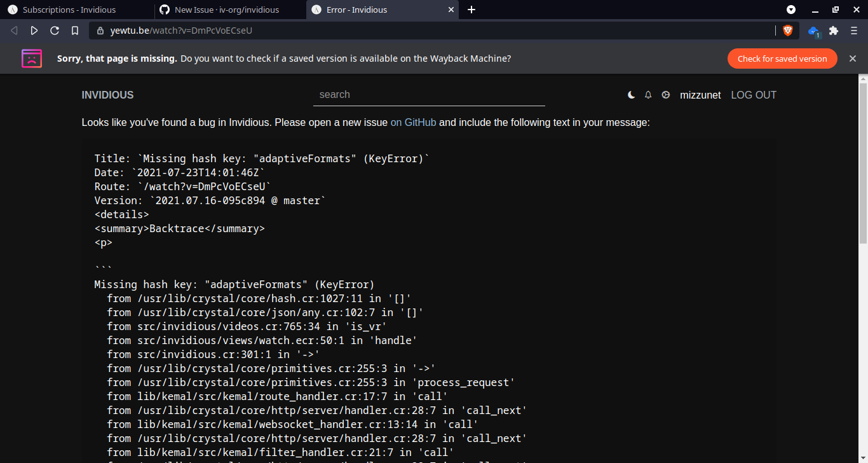Open the browser hamburger menu

pyautogui.click(x=853, y=30)
